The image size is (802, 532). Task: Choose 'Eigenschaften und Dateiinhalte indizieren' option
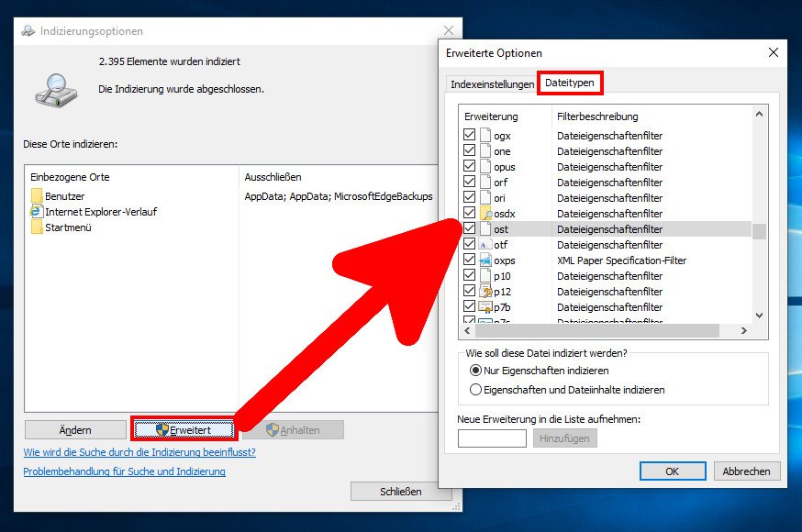pos(475,390)
